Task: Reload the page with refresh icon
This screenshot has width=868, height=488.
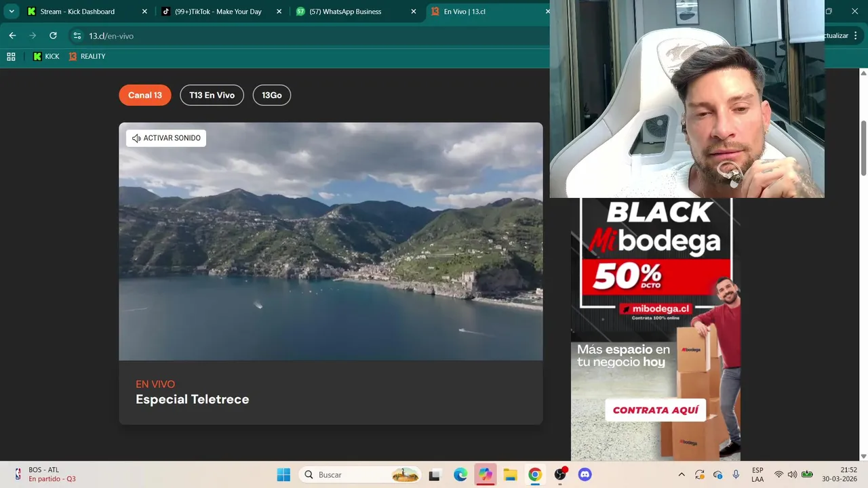Action: pos(53,36)
